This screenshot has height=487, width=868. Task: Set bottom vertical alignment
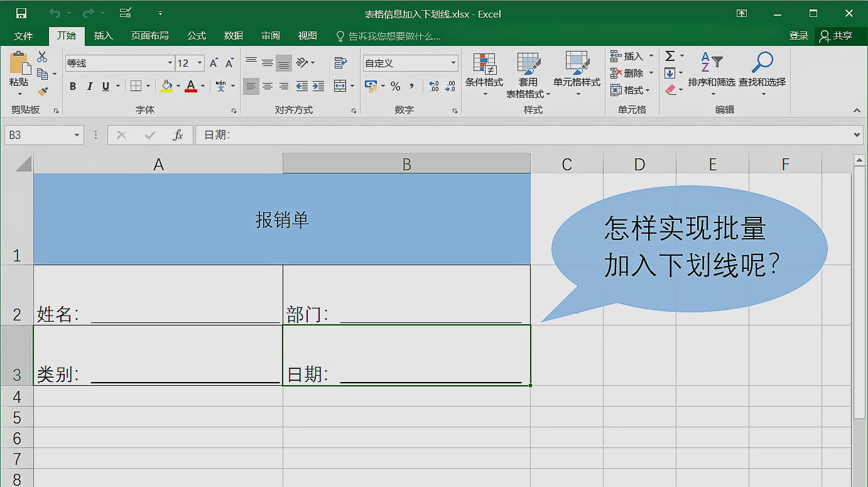284,63
